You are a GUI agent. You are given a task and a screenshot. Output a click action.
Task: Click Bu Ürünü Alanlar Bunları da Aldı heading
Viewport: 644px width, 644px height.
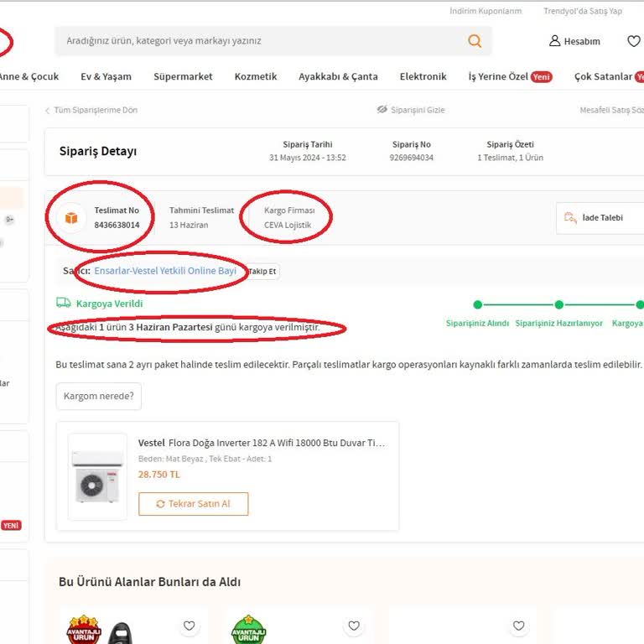click(149, 582)
